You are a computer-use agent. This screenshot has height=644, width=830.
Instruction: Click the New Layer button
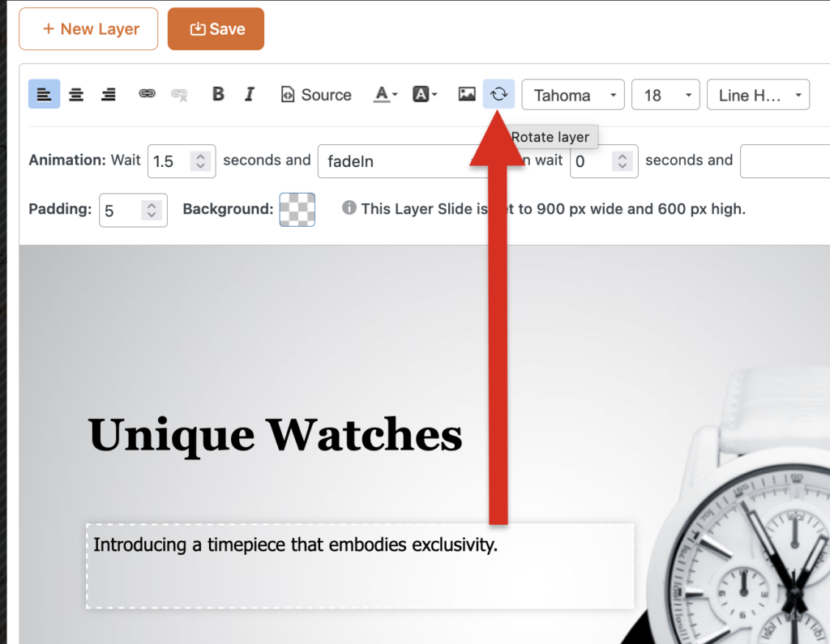pyautogui.click(x=88, y=28)
